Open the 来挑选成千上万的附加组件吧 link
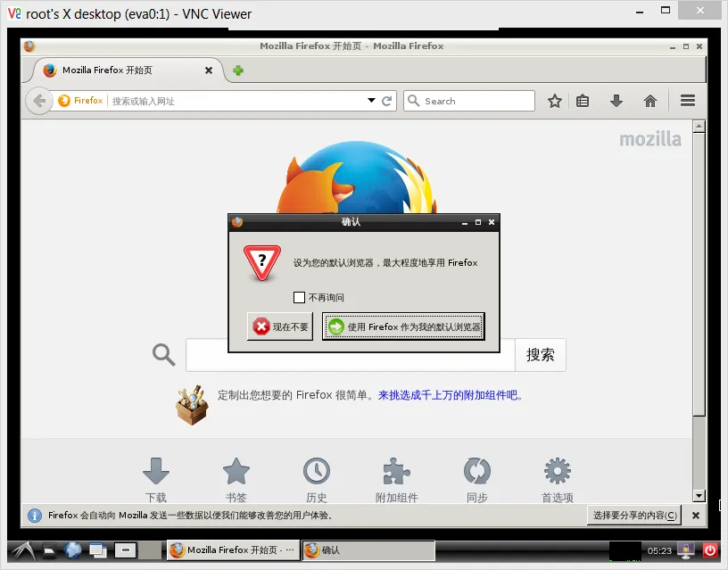Screen dimensions: 728x570 (448, 395)
